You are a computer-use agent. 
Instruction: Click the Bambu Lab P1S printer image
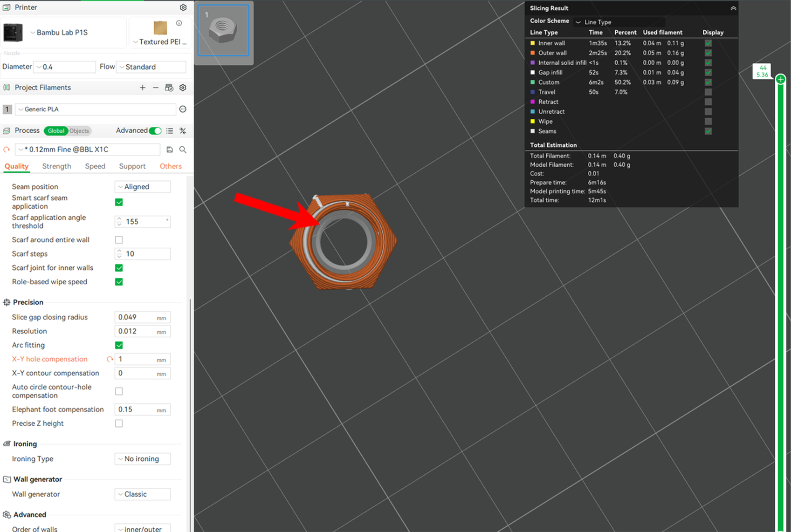click(13, 32)
